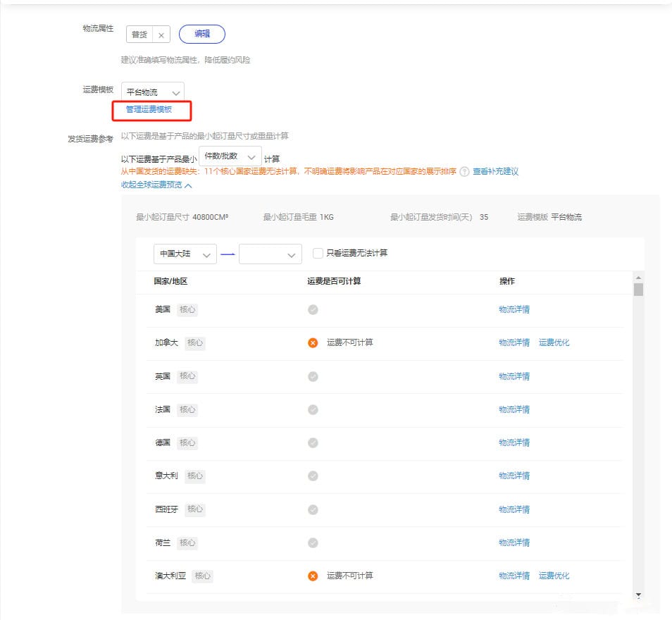
Task: Open the 平台物流 freight template dropdown
Action: 152,92
